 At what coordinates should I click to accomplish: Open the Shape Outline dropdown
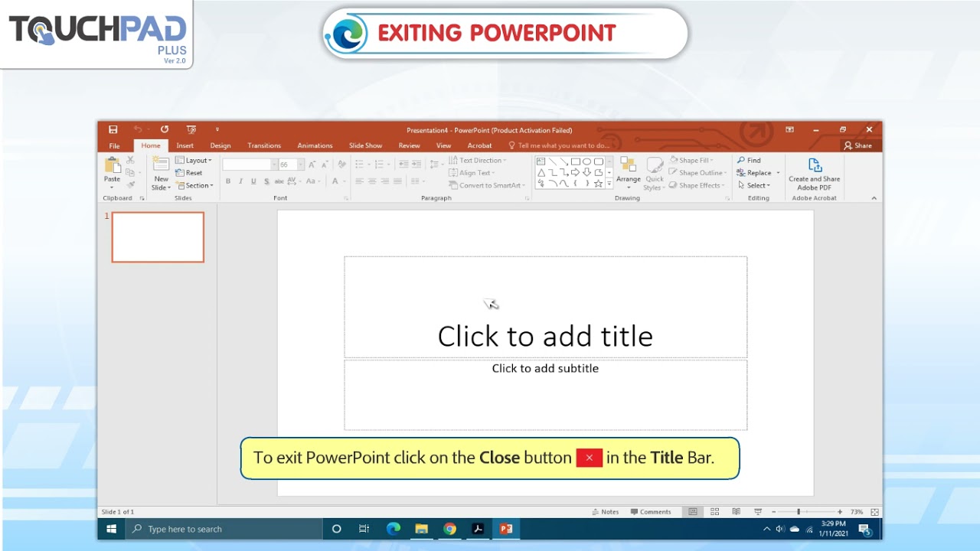click(x=697, y=173)
